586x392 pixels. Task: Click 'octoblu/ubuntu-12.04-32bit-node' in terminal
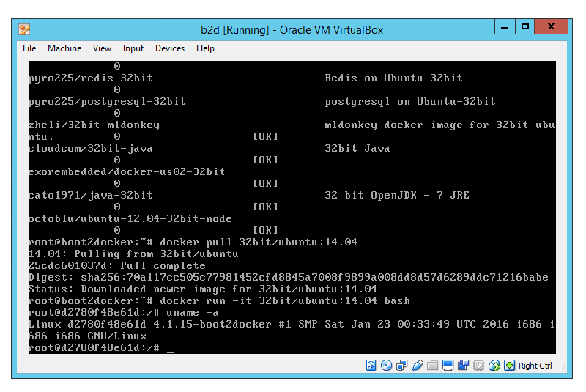(130, 219)
